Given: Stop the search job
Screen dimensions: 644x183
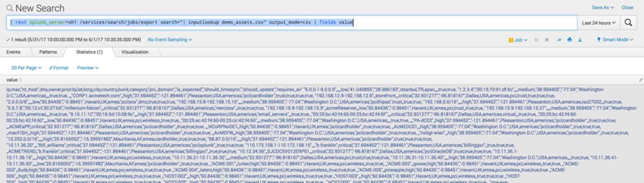Looking at the screenshot, I should [547, 40].
